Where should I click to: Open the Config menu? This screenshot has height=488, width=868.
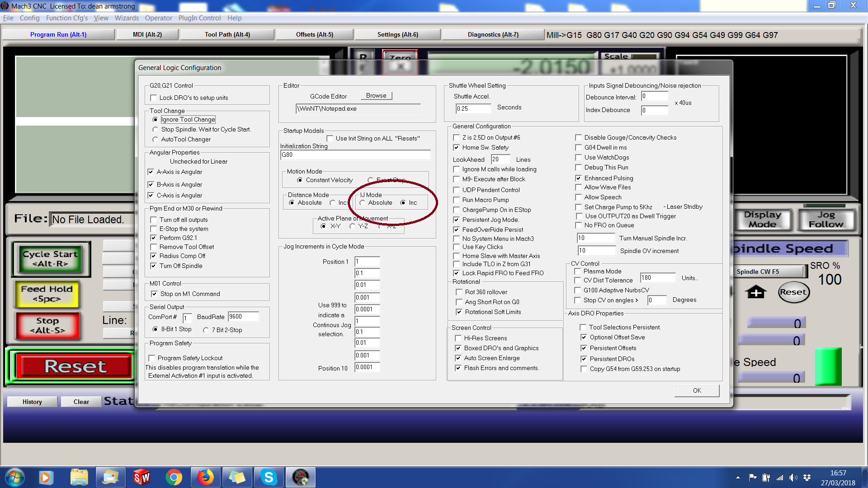coord(29,18)
